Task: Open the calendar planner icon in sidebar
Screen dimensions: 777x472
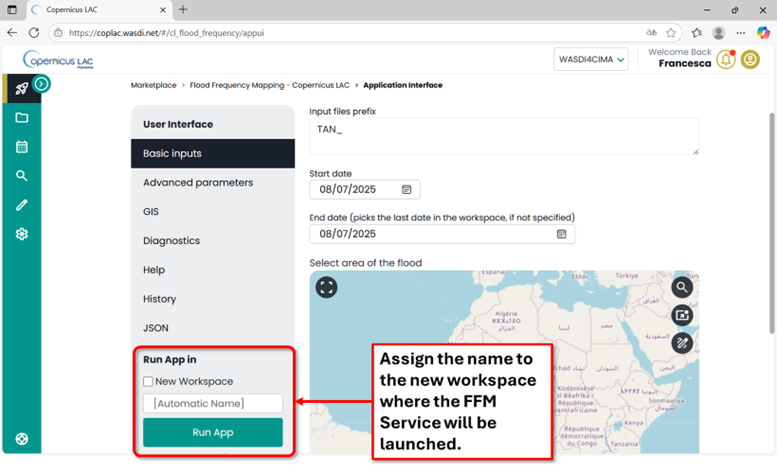Action: click(21, 147)
